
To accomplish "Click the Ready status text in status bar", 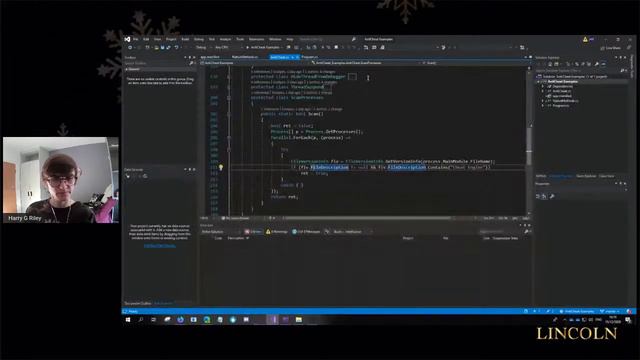I will click(x=133, y=311).
